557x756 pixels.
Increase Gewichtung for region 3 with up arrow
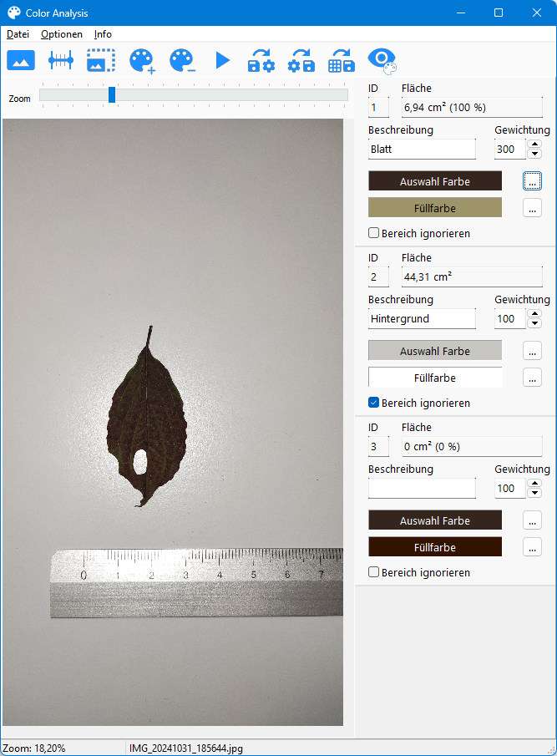coord(533,484)
